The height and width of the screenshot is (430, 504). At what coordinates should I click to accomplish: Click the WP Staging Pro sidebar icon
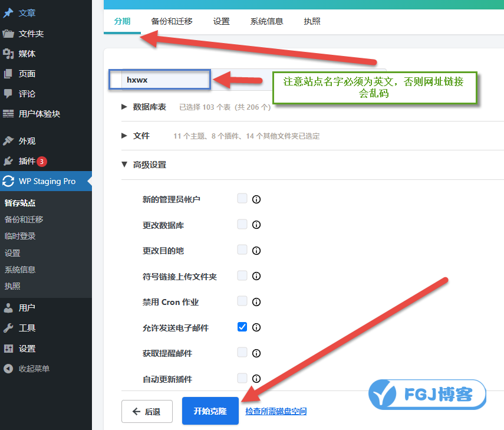tap(8, 181)
